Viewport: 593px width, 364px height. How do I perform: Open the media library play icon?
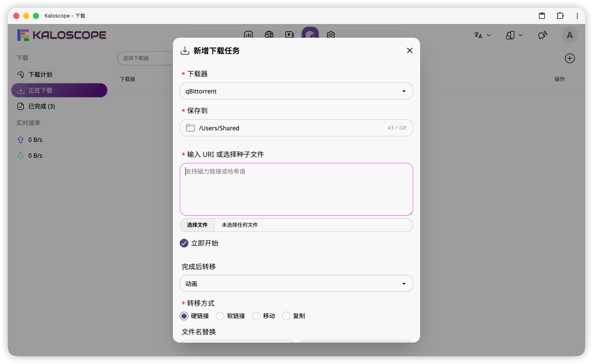[289, 35]
